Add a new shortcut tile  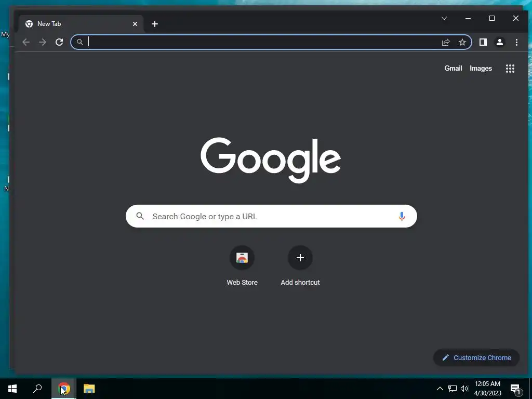(300, 266)
